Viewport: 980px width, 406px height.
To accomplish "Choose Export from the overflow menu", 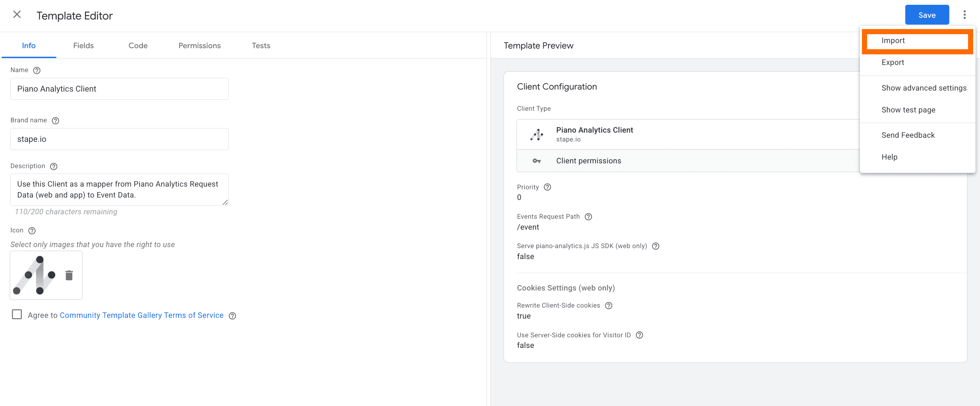I will click(x=893, y=62).
